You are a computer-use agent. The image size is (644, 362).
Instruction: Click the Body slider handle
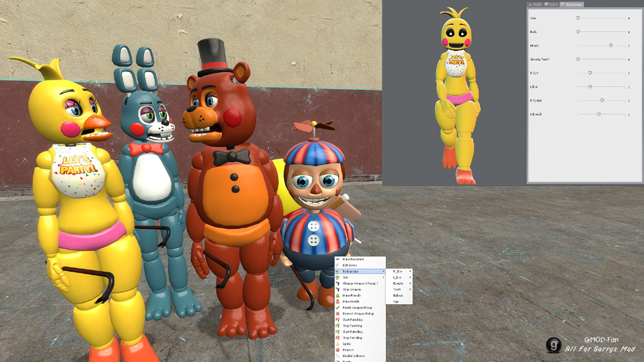578,32
